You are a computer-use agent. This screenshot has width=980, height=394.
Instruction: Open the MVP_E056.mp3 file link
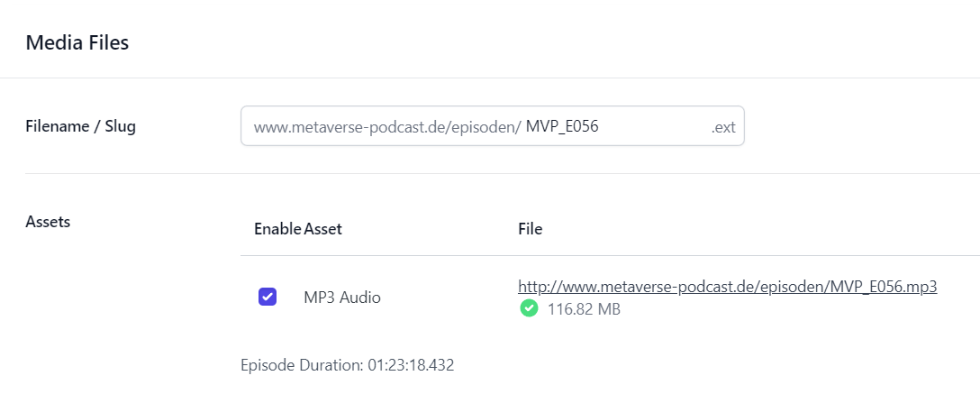coord(728,287)
